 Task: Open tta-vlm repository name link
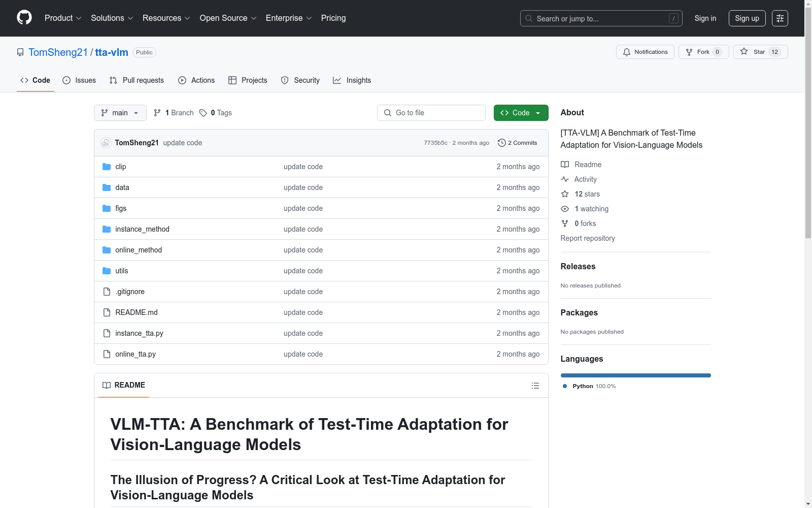(112, 52)
